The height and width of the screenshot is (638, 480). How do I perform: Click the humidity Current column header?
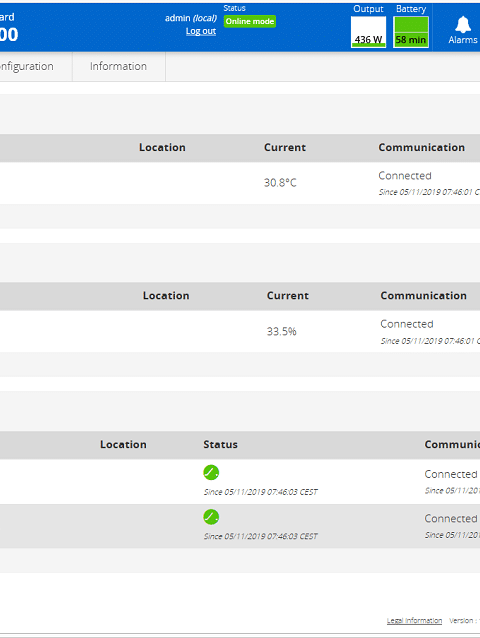(x=288, y=295)
